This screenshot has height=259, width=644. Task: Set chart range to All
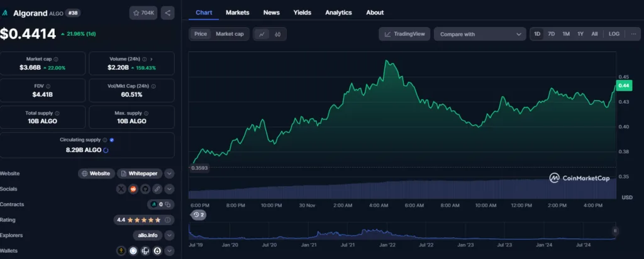[594, 34]
